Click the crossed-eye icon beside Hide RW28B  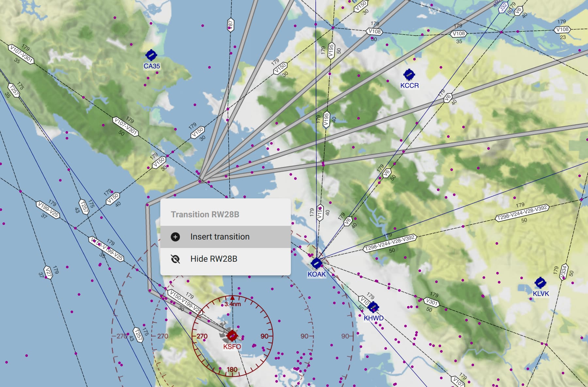(x=176, y=259)
